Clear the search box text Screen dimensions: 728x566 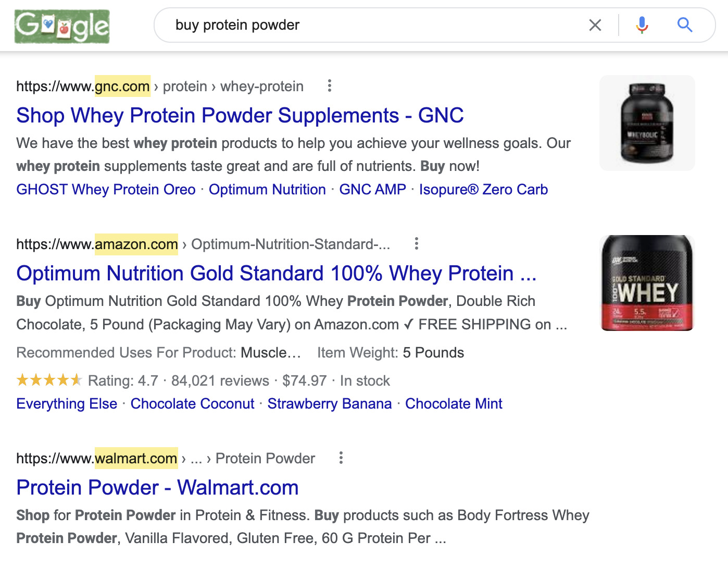coord(595,25)
